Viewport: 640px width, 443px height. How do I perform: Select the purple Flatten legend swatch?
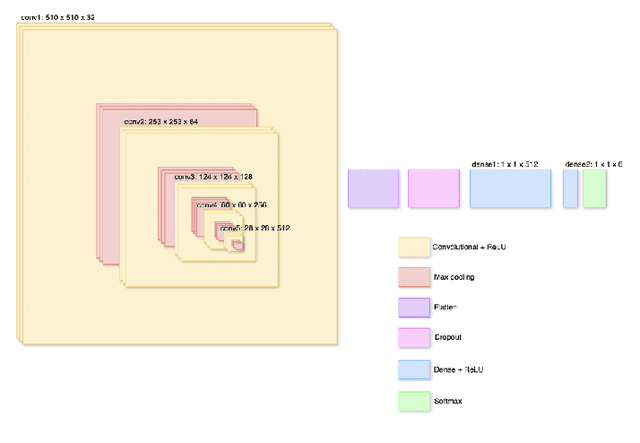pyautogui.click(x=412, y=308)
